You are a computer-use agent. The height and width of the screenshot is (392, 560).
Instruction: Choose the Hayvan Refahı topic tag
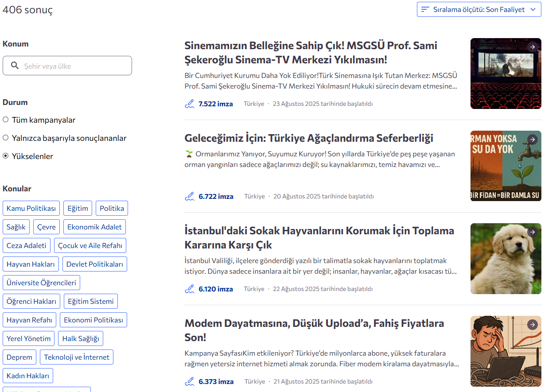coord(30,320)
